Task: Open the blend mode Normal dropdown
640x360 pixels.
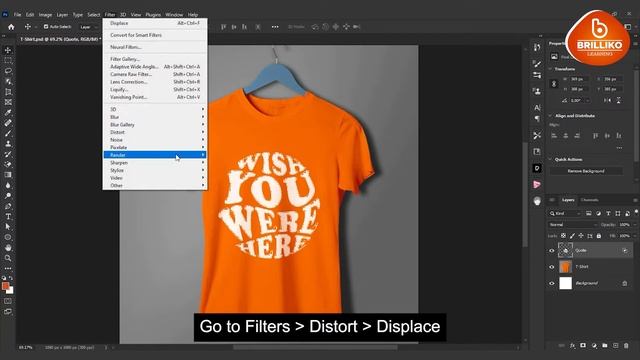Action: pos(572,225)
